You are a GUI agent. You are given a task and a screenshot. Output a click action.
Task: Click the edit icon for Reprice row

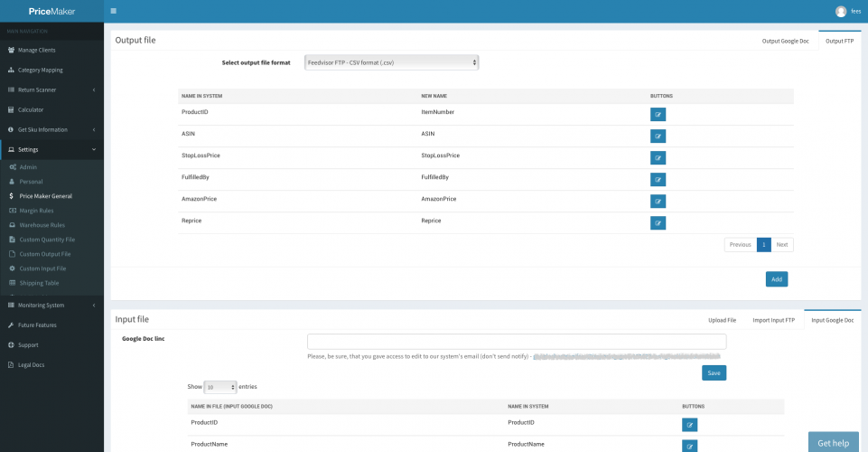click(658, 223)
